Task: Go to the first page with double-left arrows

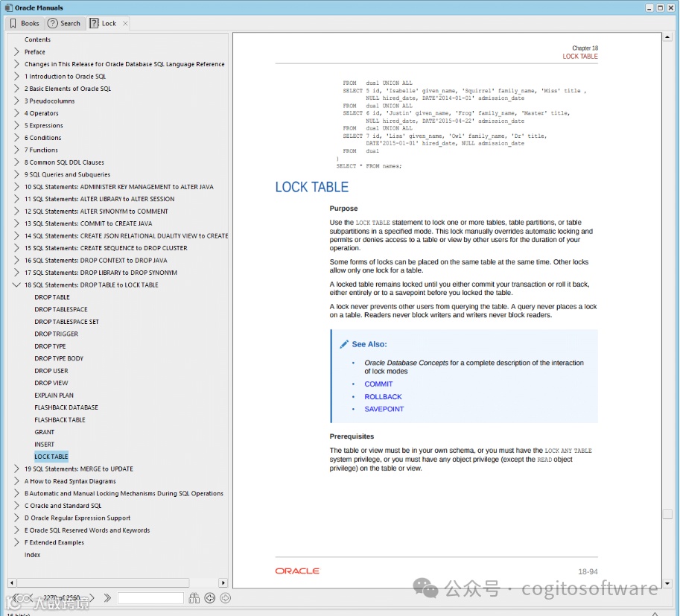Action: [15, 598]
